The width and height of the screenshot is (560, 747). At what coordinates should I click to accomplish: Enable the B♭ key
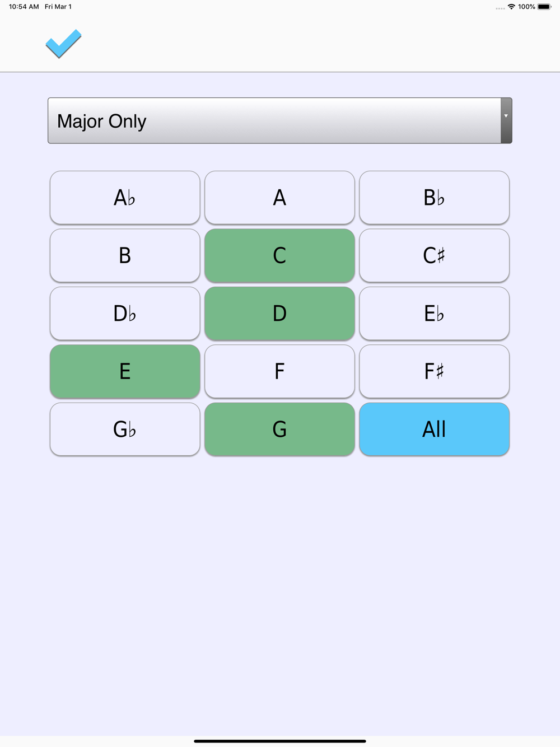coord(434,198)
